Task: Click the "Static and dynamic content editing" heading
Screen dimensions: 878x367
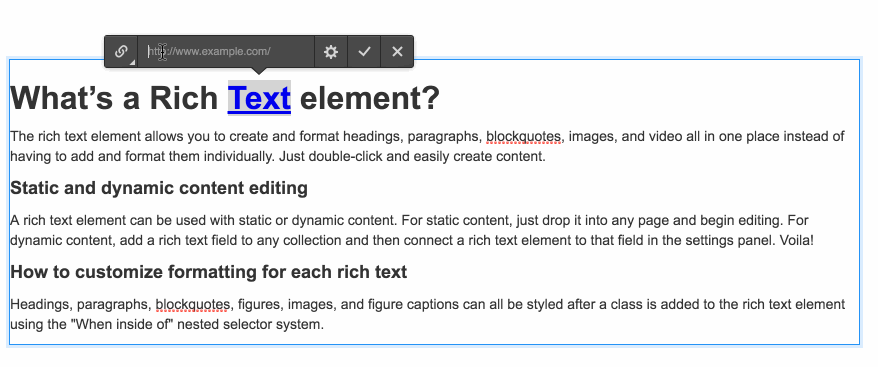Action: click(159, 188)
